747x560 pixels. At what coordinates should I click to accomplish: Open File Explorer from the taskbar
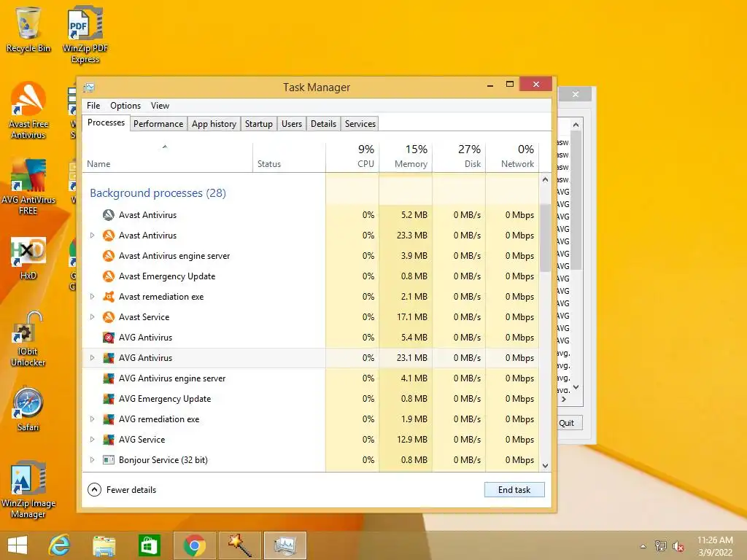pos(104,545)
